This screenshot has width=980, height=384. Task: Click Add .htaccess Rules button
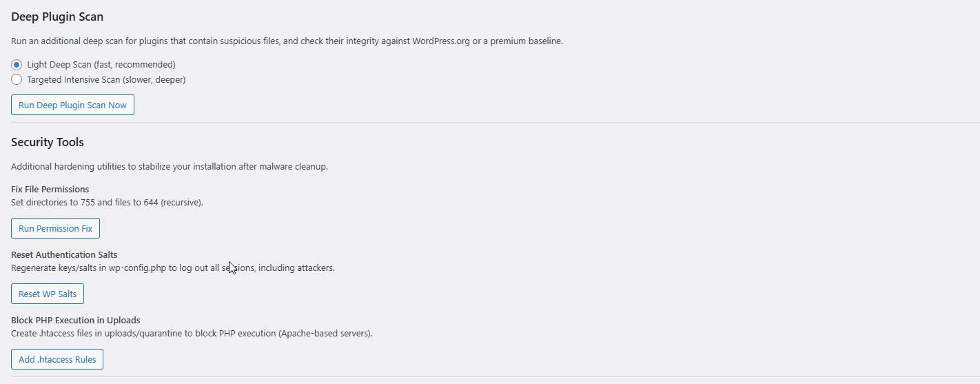57,359
